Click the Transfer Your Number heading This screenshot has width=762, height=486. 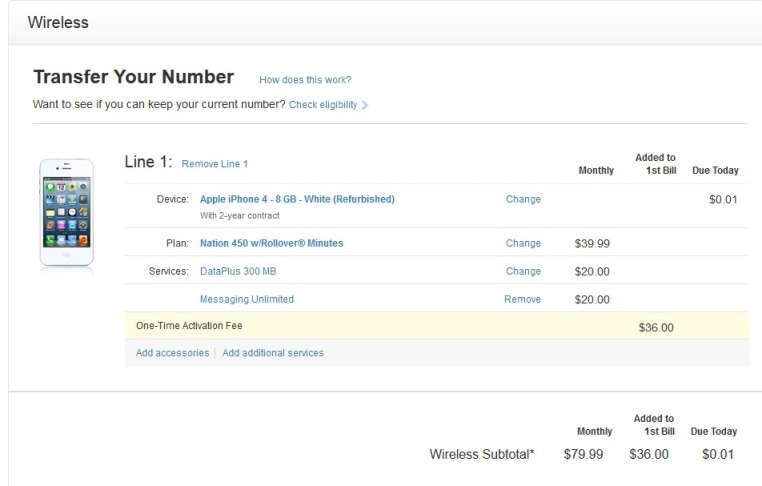point(133,77)
